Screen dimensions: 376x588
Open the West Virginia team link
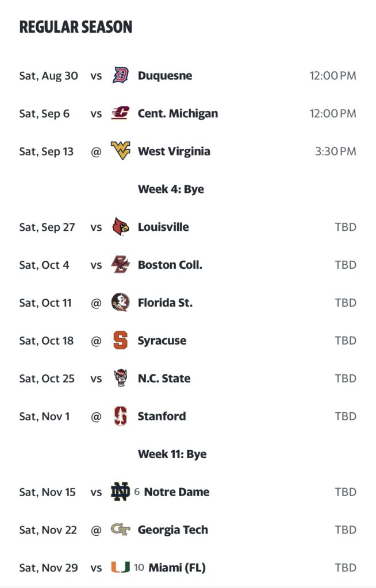[174, 151]
